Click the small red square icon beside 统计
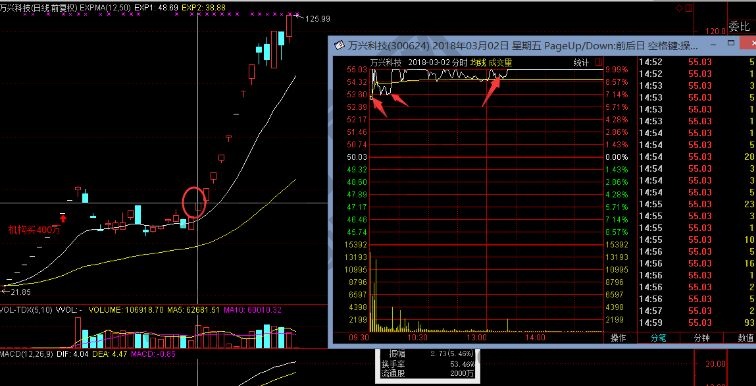 pyautogui.click(x=599, y=62)
